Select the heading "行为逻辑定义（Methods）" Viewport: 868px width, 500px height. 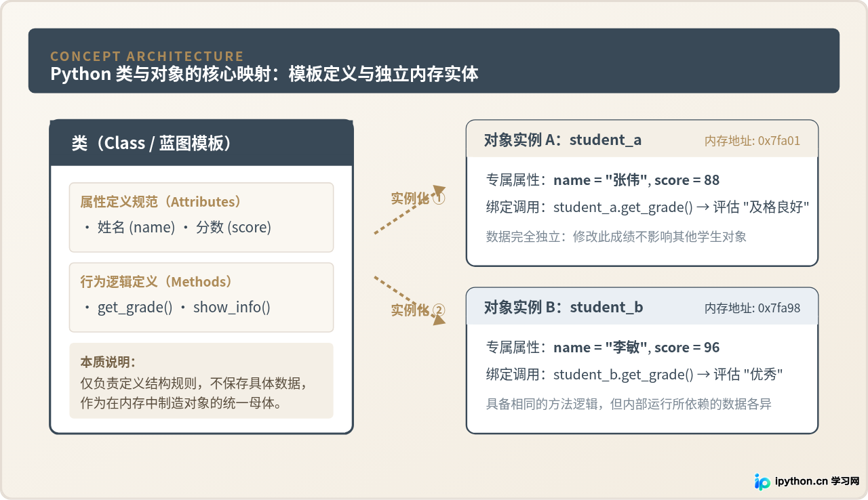tap(157, 282)
